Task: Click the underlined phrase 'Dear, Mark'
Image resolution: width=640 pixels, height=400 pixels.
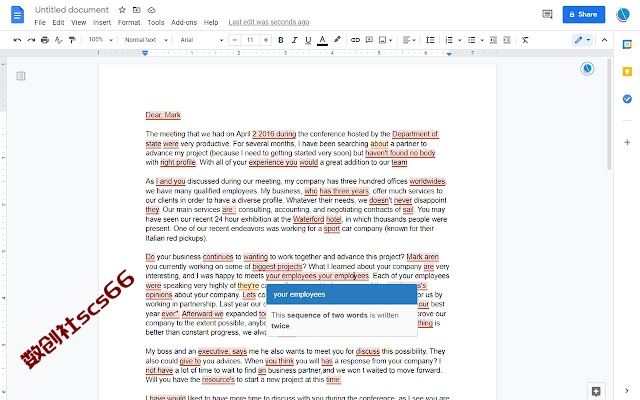Action: coord(163,115)
